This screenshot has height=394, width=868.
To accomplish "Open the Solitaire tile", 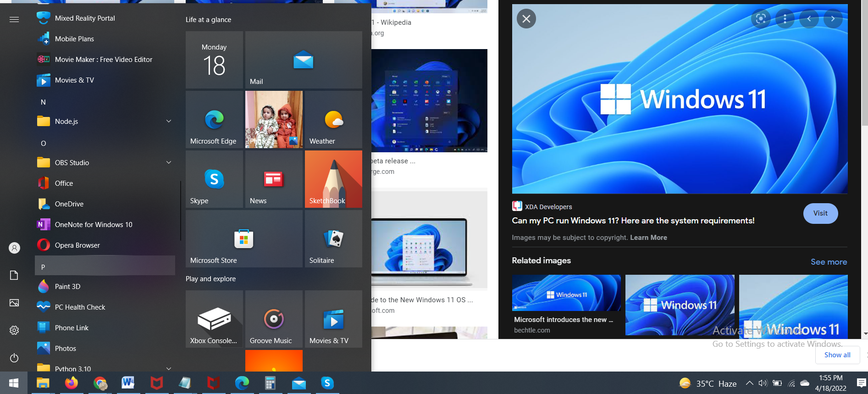I will (x=333, y=239).
